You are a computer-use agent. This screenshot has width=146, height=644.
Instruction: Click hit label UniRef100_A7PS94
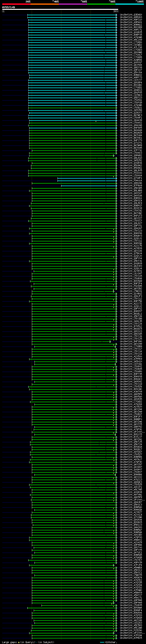tap(131, 636)
